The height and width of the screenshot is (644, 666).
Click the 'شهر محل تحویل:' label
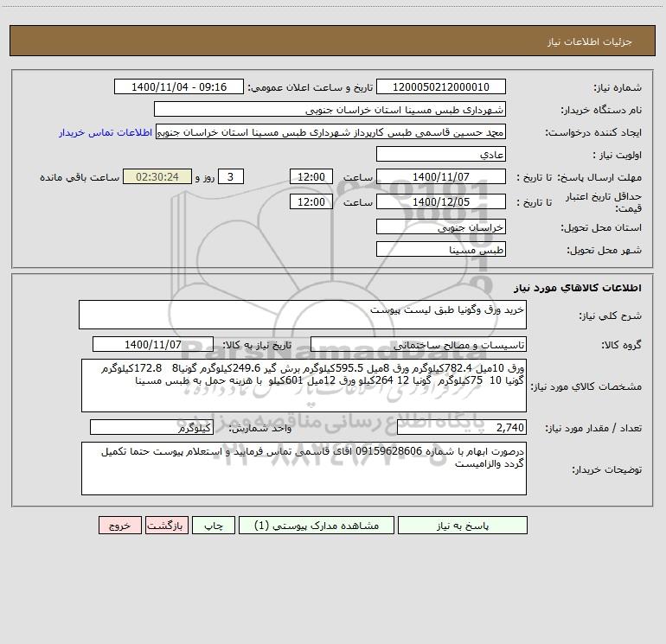[x=604, y=251]
